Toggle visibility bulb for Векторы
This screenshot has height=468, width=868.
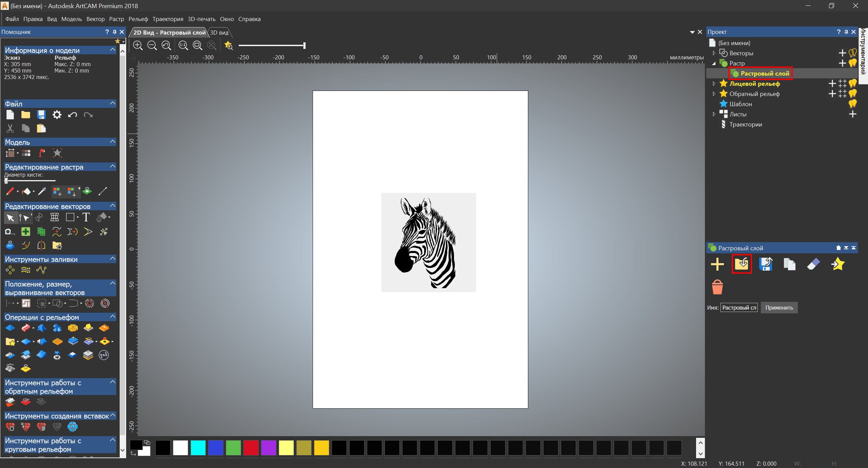point(853,53)
